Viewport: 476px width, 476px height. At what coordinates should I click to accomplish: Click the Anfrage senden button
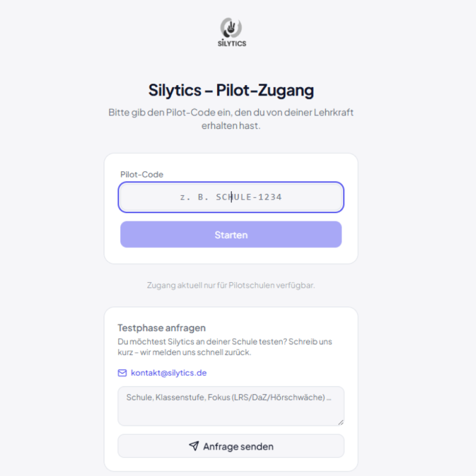pos(231,446)
